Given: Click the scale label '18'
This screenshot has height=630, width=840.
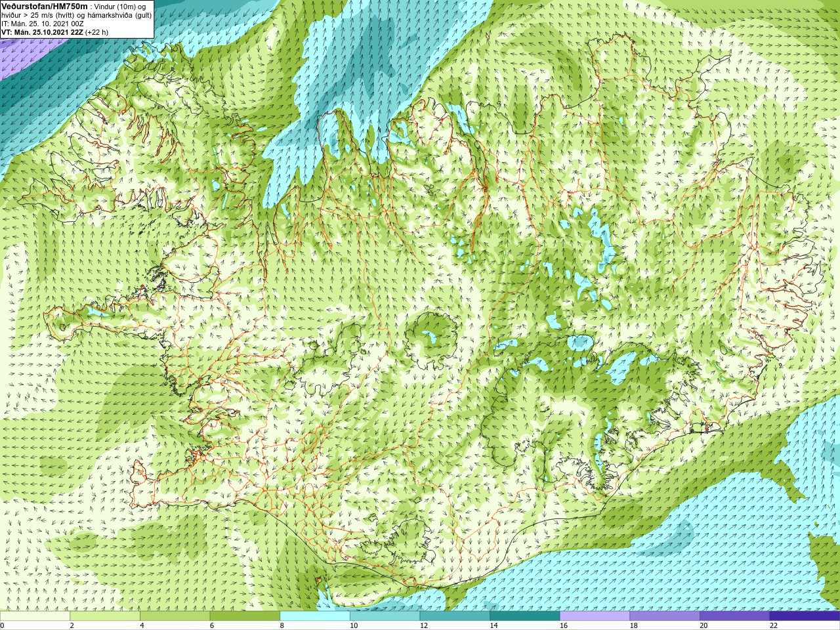Looking at the screenshot, I should click(633, 625).
